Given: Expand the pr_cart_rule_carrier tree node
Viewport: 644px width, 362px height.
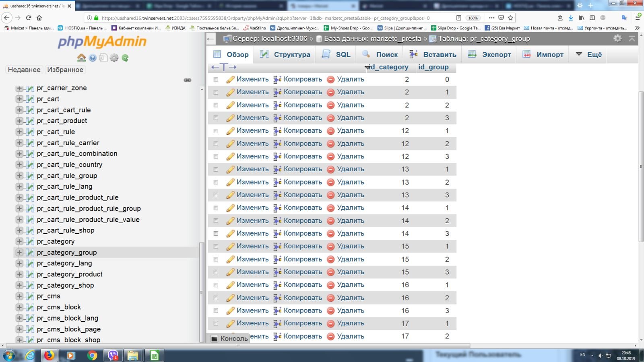Looking at the screenshot, I should point(19,143).
